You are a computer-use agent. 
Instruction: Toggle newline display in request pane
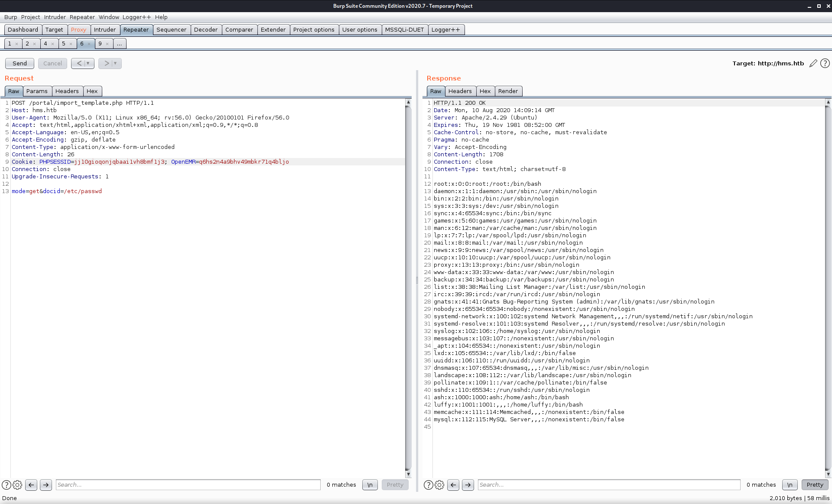pos(370,485)
